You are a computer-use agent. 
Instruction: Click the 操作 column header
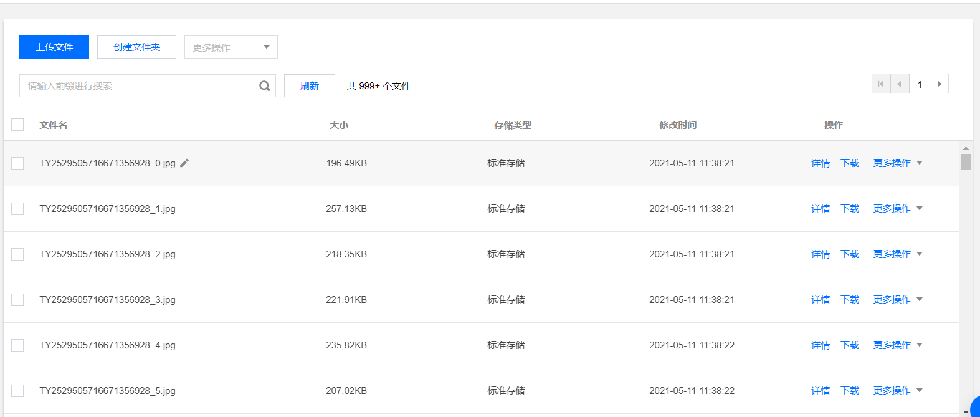tap(834, 125)
